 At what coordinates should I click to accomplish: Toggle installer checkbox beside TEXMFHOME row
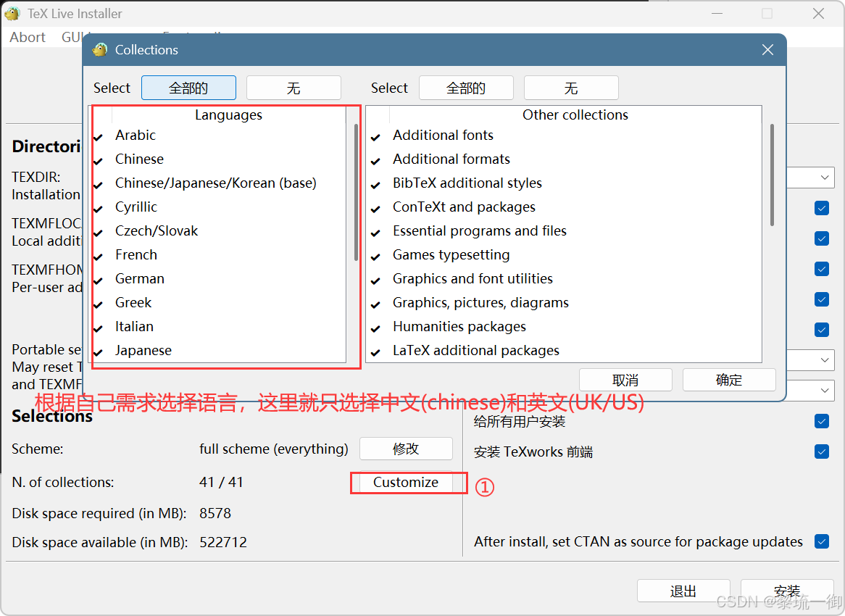[x=822, y=269]
